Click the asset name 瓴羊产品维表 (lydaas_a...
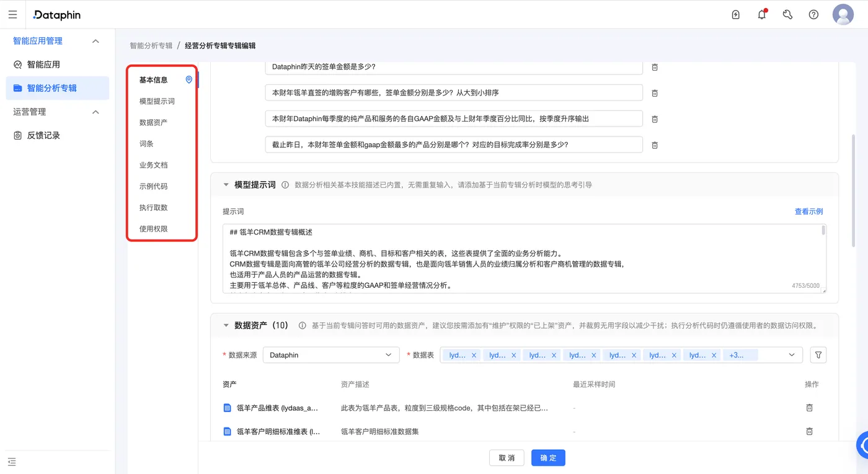Image resolution: width=868 pixels, height=474 pixels. pos(278,408)
